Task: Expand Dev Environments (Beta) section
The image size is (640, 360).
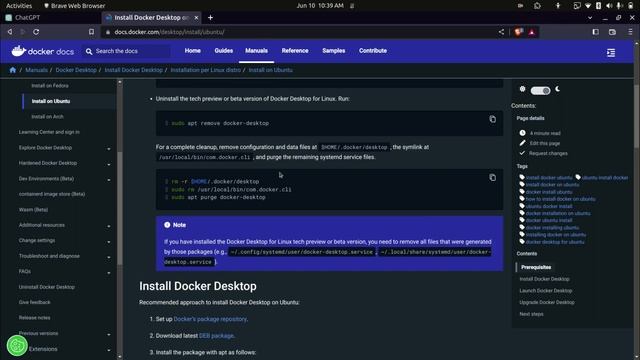Action: [109, 180]
